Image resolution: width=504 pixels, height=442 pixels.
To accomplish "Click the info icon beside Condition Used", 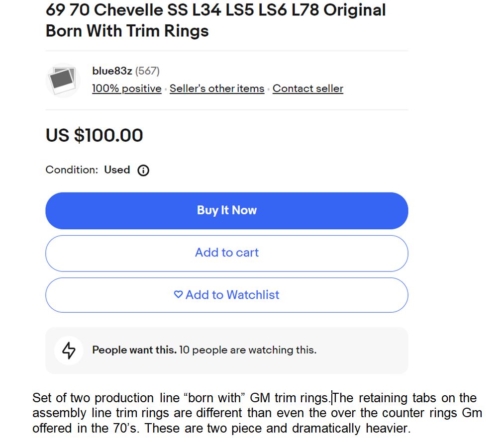I will click(x=143, y=171).
